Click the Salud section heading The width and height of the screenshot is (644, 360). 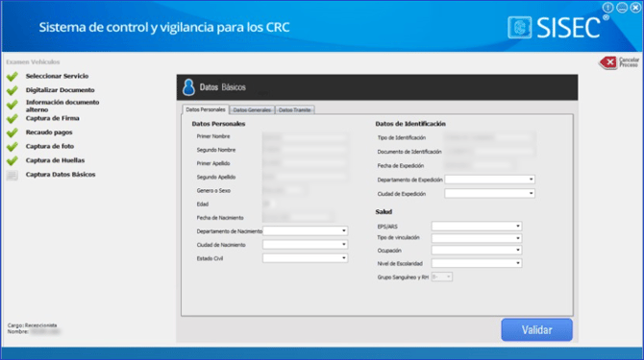point(384,211)
